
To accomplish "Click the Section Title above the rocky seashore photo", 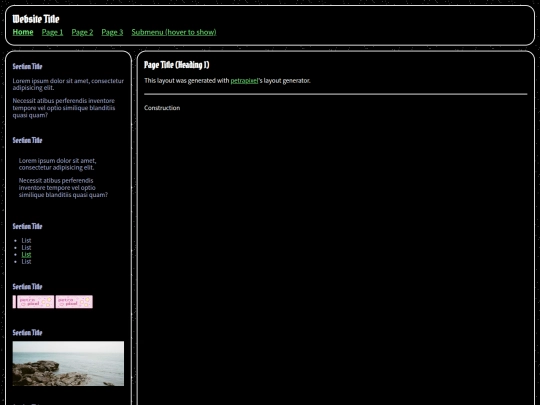I will click(27, 333).
